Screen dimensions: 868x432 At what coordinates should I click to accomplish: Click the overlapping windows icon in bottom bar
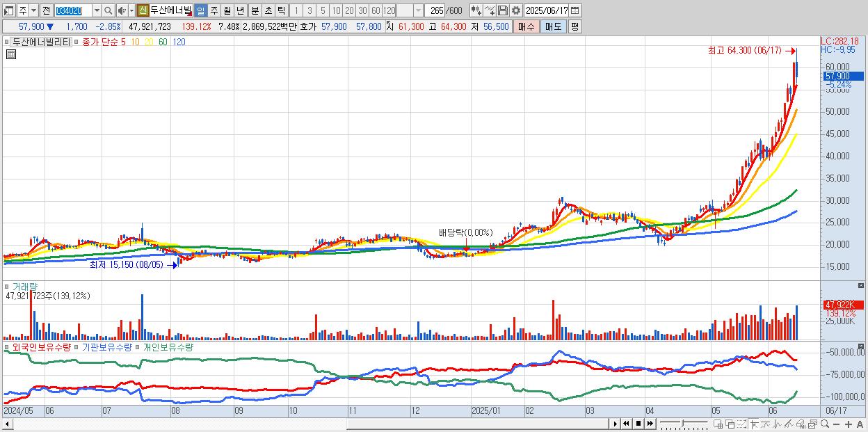pos(730,424)
